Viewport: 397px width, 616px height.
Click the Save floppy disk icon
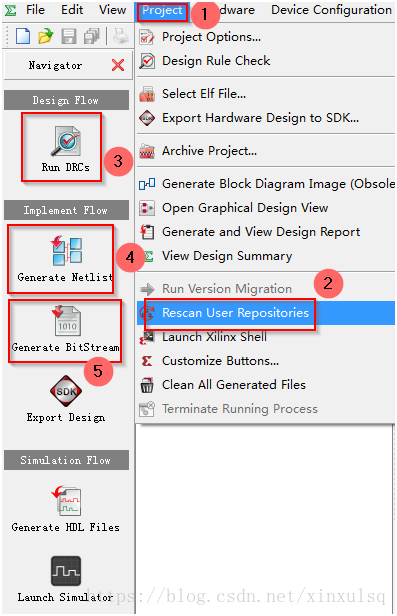tap(69, 36)
